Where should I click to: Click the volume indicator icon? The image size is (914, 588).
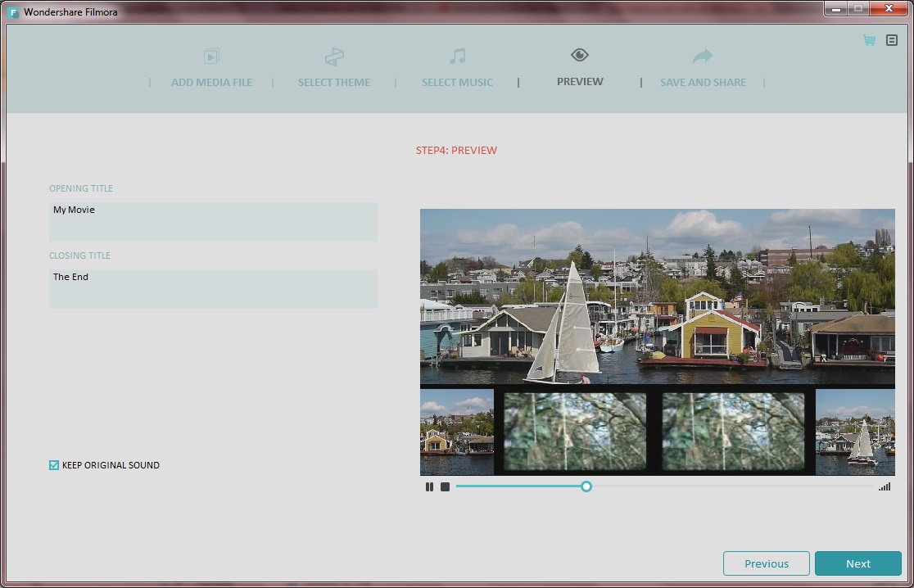(885, 486)
